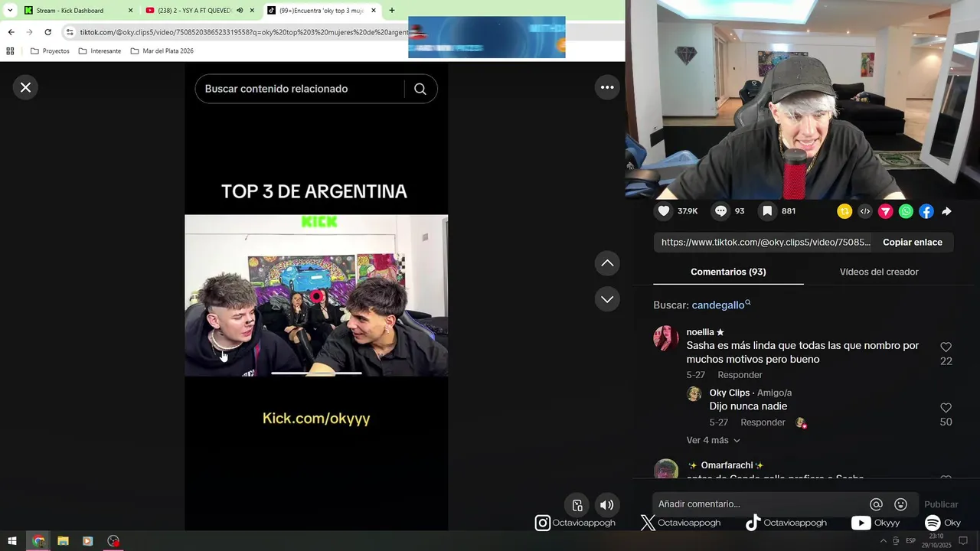Open the 'Proyectos' bookmarks folder

(50, 51)
